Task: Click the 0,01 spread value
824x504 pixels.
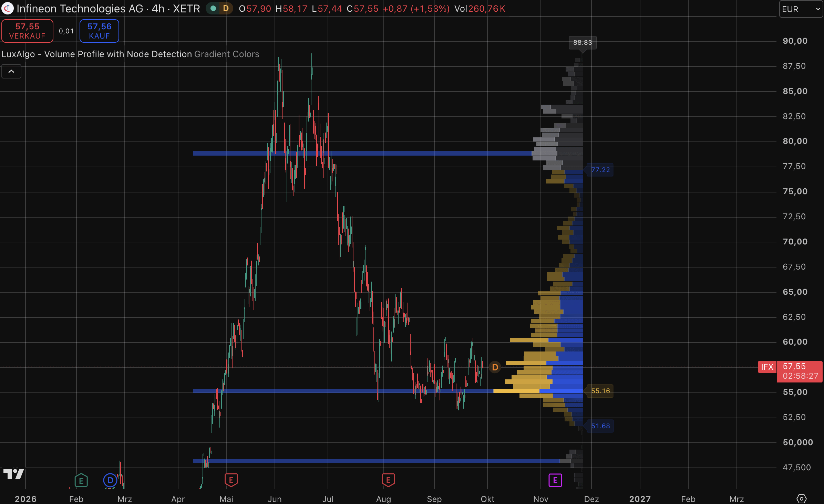Action: tap(66, 31)
